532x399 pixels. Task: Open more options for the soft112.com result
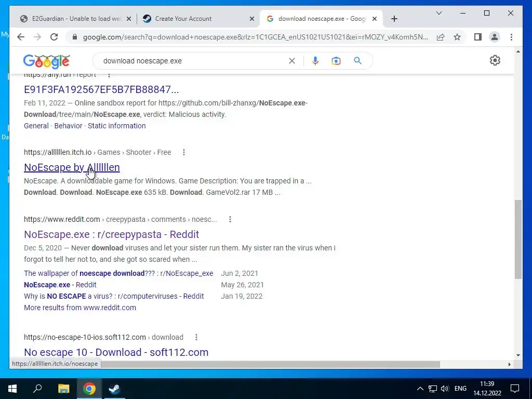(196, 337)
